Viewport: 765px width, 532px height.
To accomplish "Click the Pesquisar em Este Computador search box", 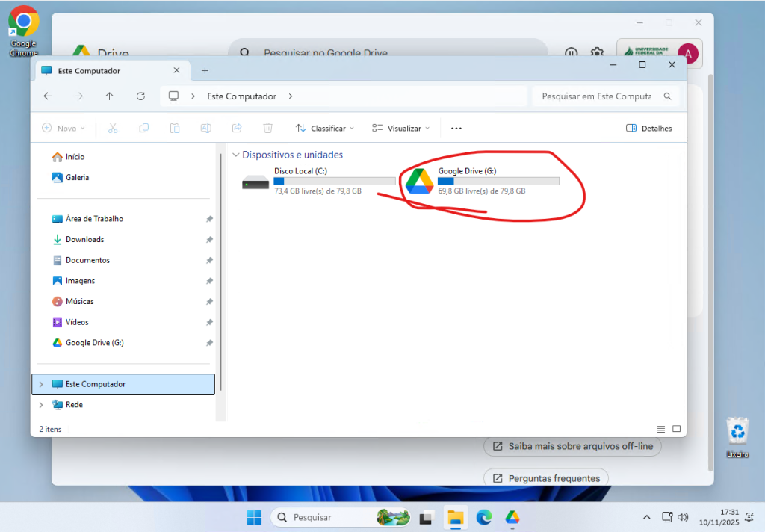I will pos(596,96).
